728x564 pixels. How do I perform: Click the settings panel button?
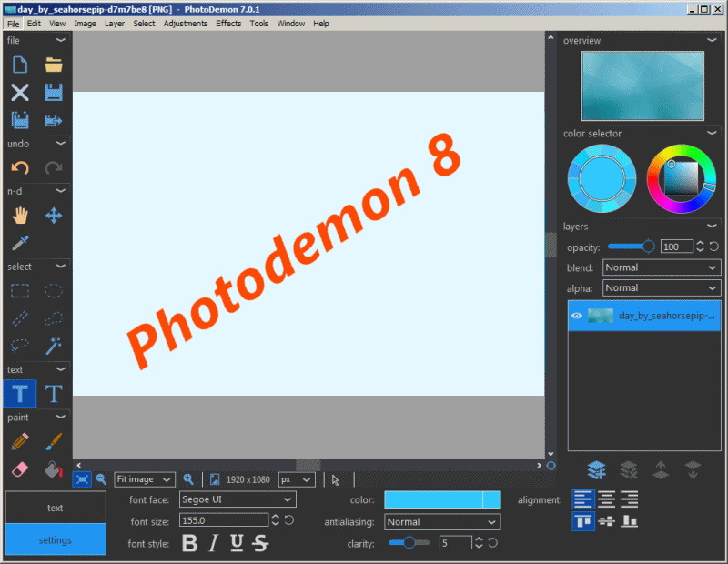pos(56,539)
